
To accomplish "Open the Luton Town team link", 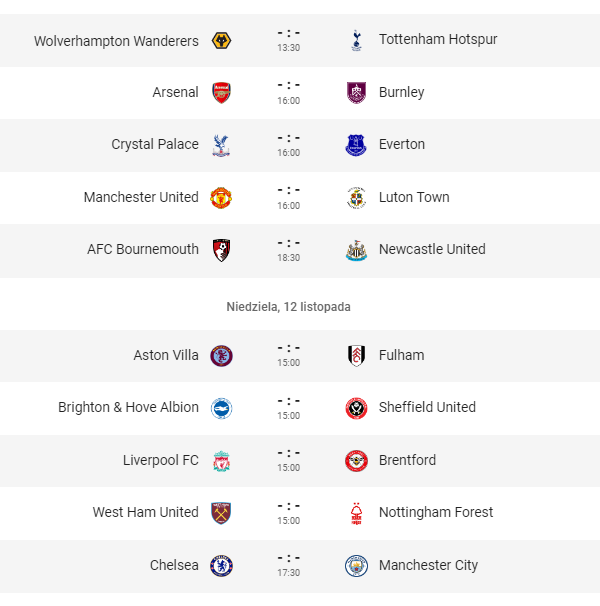I will [x=414, y=197].
